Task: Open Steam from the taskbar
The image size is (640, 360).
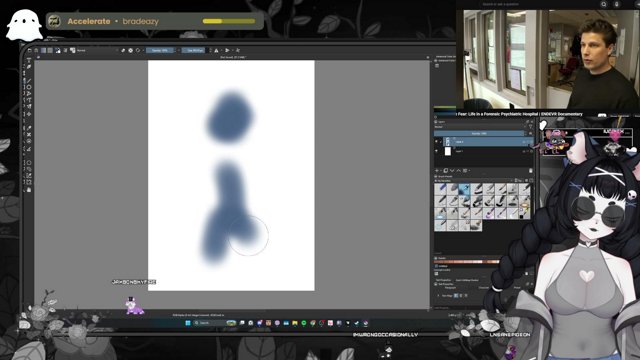Action: click(x=356, y=322)
